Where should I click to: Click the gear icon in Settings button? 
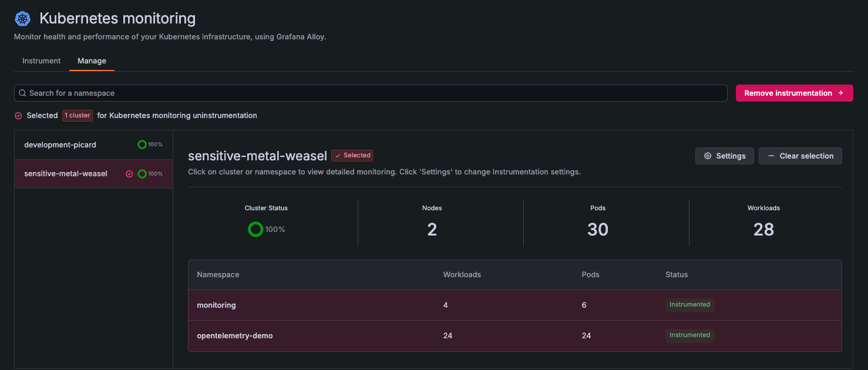point(708,156)
